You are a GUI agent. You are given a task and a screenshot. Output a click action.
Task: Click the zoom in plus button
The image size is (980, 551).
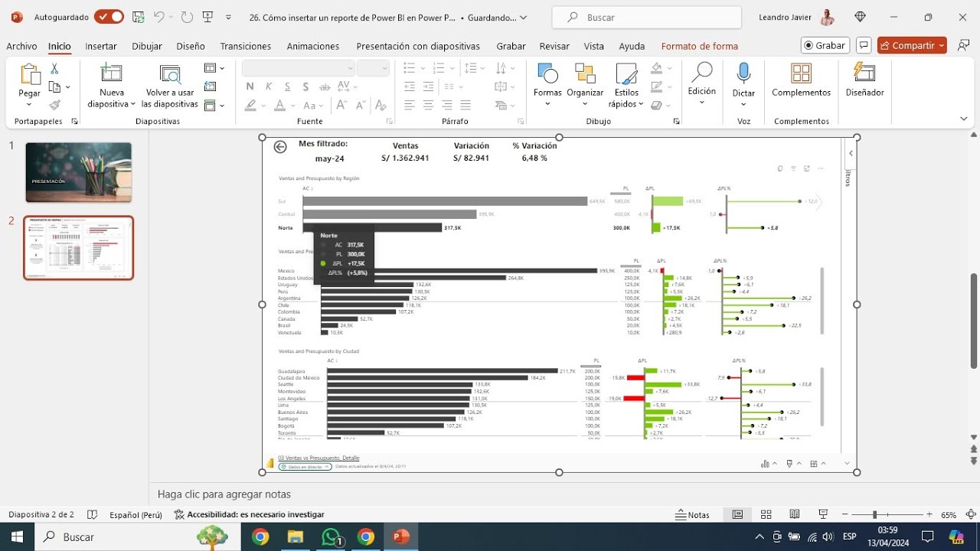tap(929, 515)
